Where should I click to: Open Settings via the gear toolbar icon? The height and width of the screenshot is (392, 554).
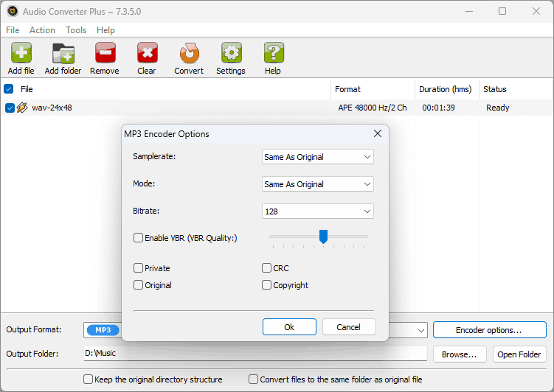(232, 53)
